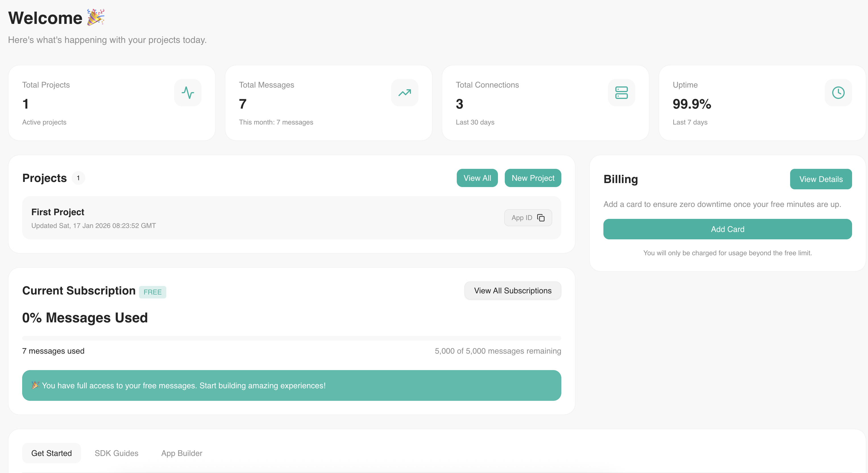
Task: Open the SDK Guides tab
Action: pos(116,453)
